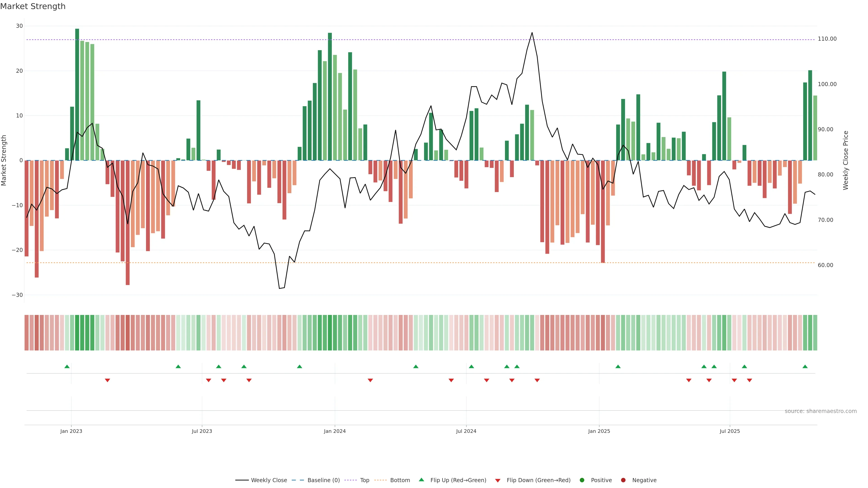Screen dimensions: 868x488
Task: Click the rightmost green flip-up triangle marker
Action: point(805,366)
